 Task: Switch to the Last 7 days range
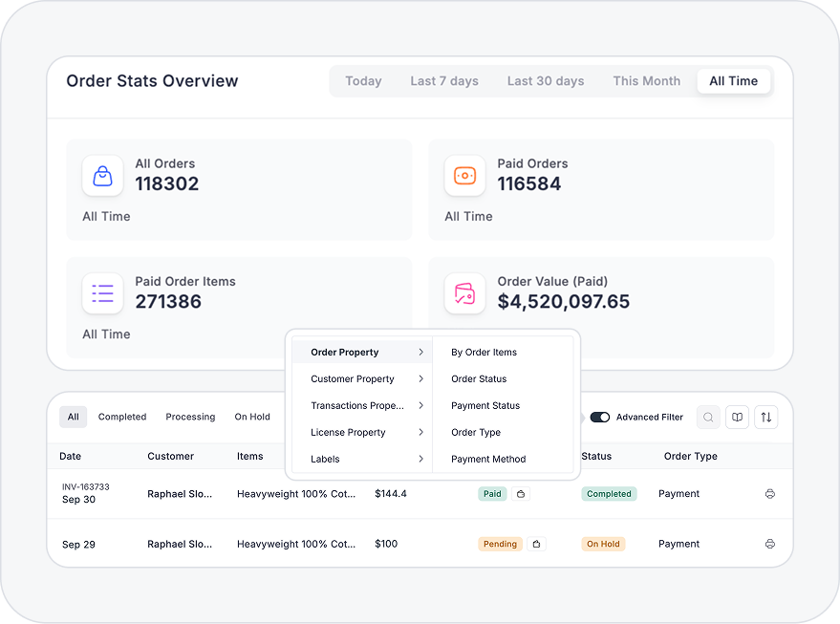[x=444, y=81]
